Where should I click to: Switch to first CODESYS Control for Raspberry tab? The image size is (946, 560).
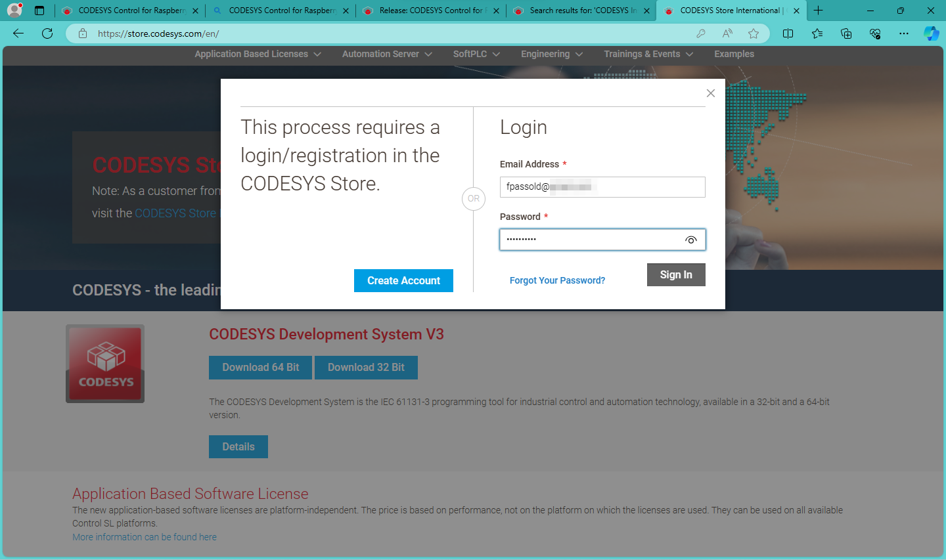(x=130, y=11)
